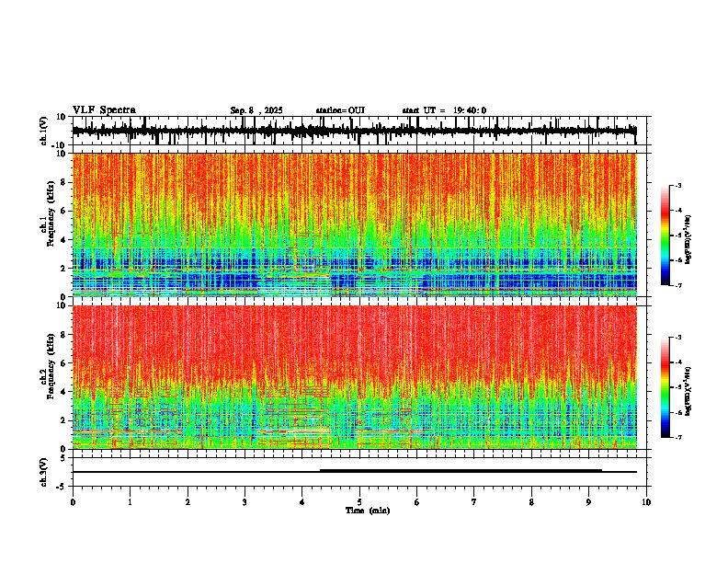The width and height of the screenshot is (728, 563).
Task: Click the "-7" tick on ch.2 colorbar
Action: coord(678,437)
